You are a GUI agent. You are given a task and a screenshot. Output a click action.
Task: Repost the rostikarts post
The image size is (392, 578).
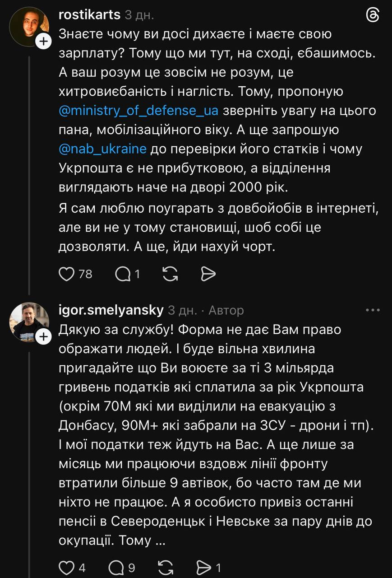pyautogui.click(x=170, y=274)
